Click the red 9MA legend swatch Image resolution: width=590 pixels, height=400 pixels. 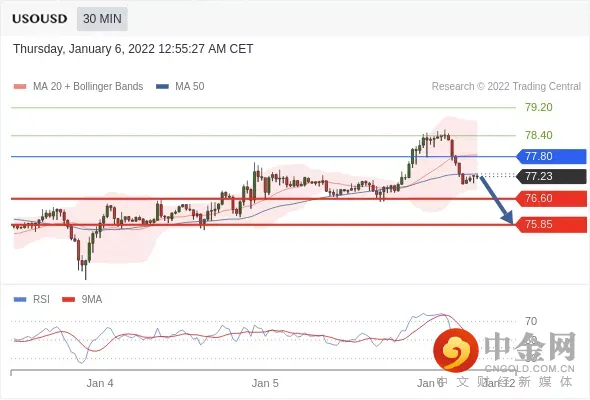[68, 300]
